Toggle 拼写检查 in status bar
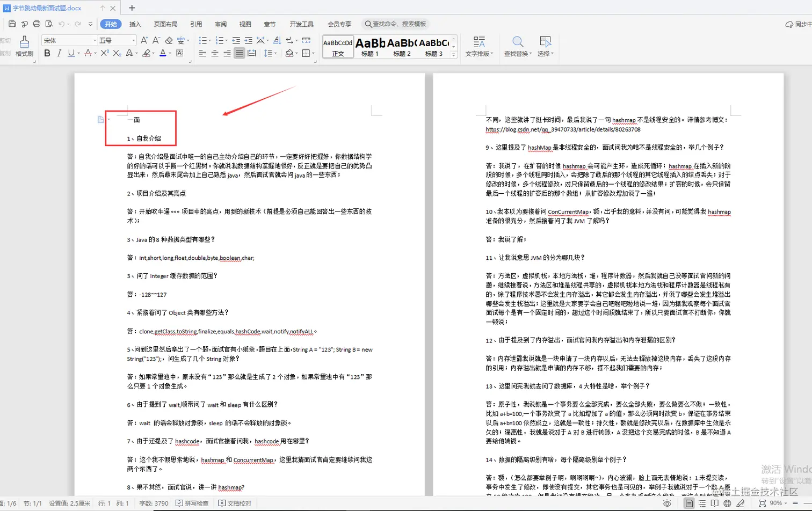The image size is (812, 511). [x=192, y=503]
